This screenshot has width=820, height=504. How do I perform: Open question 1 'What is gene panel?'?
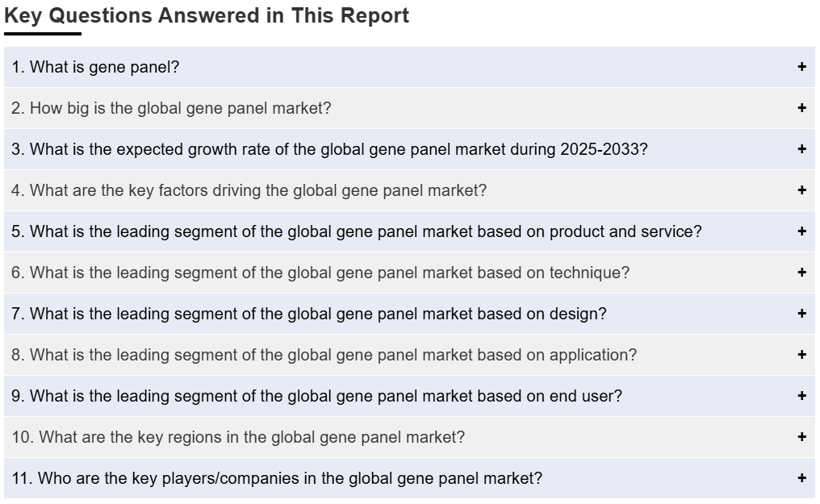point(409,67)
